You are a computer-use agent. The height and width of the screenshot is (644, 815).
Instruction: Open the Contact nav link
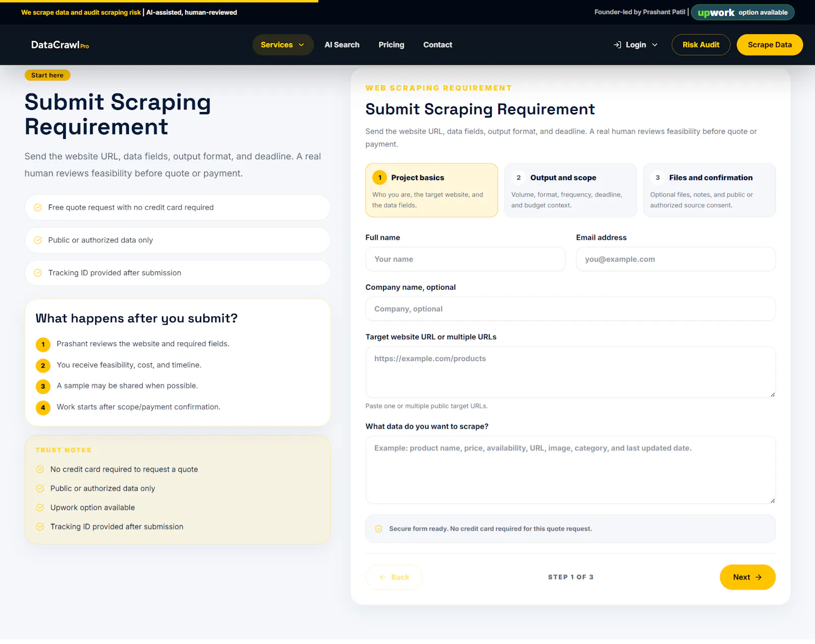pos(438,45)
